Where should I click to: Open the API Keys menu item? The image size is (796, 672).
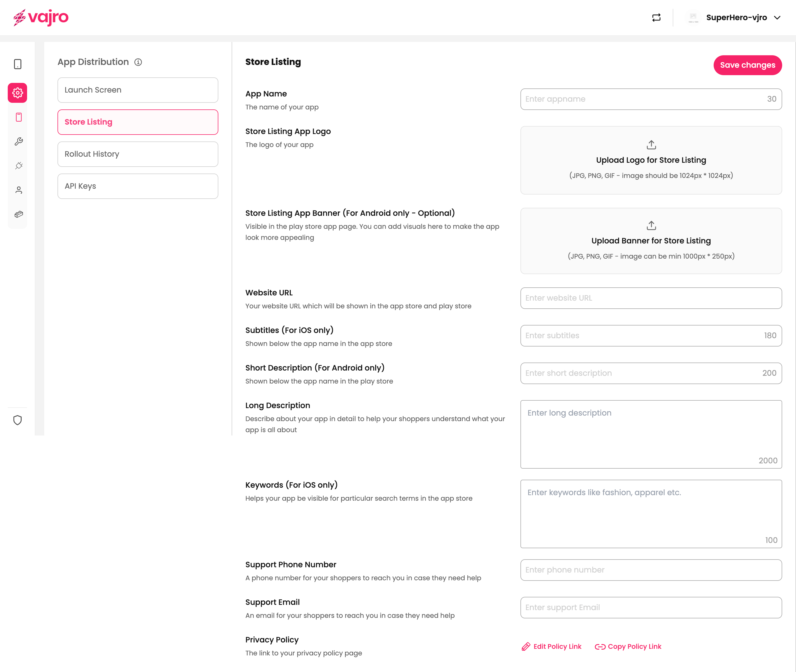[x=138, y=186]
